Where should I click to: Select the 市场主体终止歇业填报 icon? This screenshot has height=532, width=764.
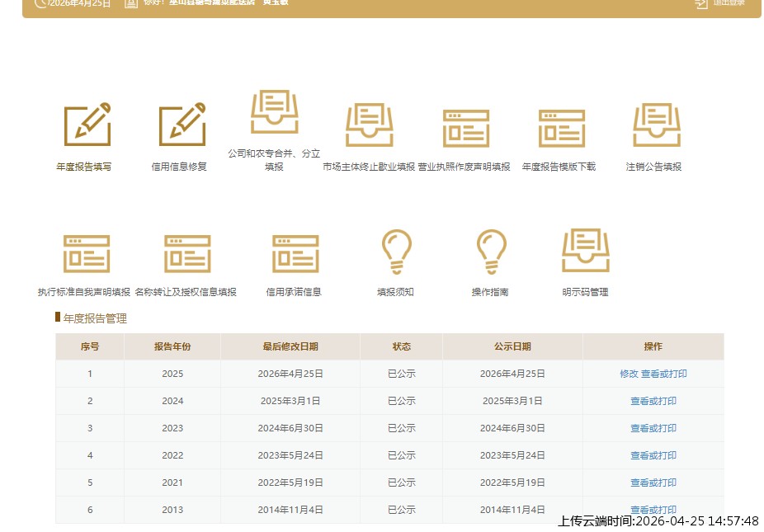pyautogui.click(x=369, y=125)
